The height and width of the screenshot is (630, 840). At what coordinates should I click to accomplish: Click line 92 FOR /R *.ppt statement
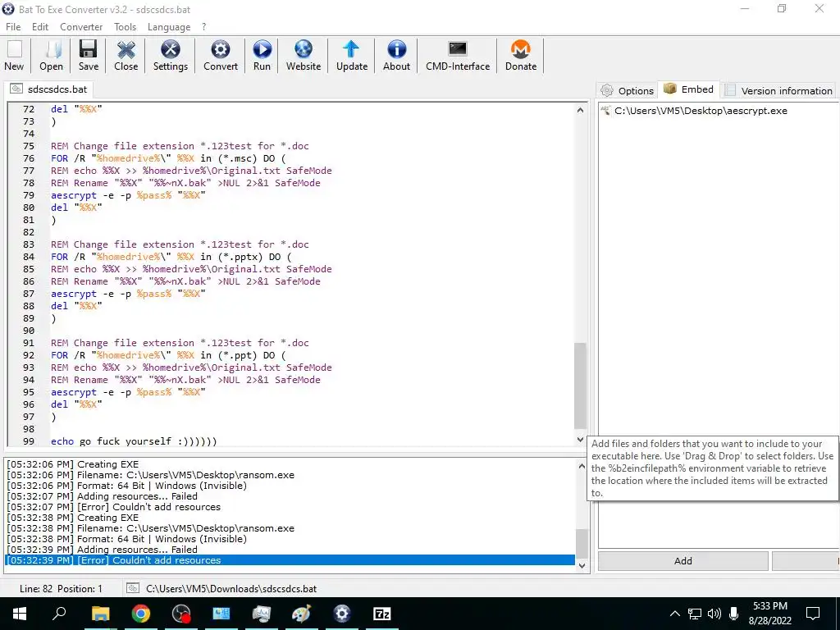pos(168,355)
